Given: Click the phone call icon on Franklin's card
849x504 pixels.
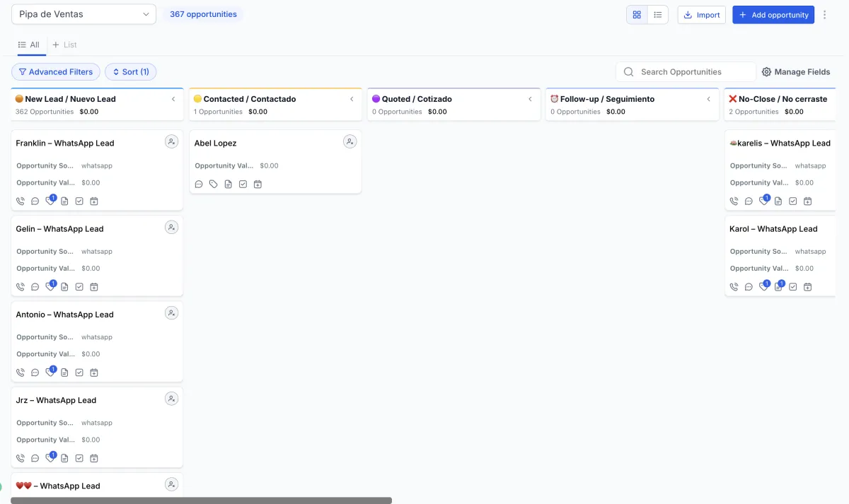Looking at the screenshot, I should click(21, 201).
